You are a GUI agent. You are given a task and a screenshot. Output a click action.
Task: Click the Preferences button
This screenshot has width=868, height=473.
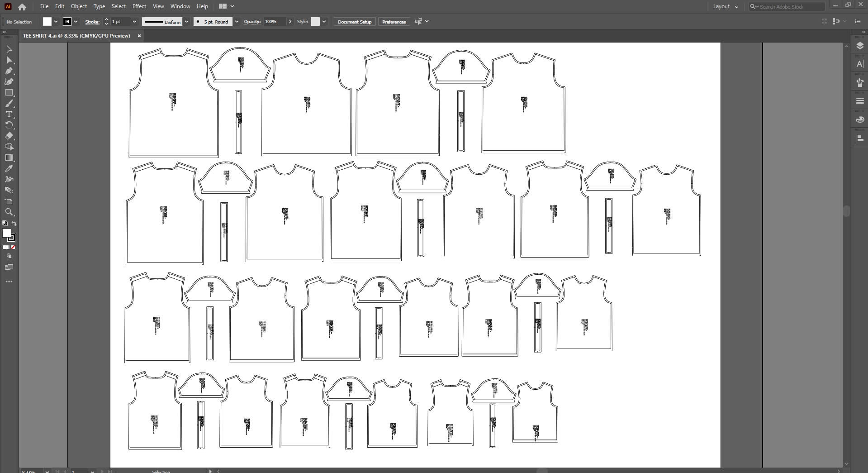pos(394,22)
